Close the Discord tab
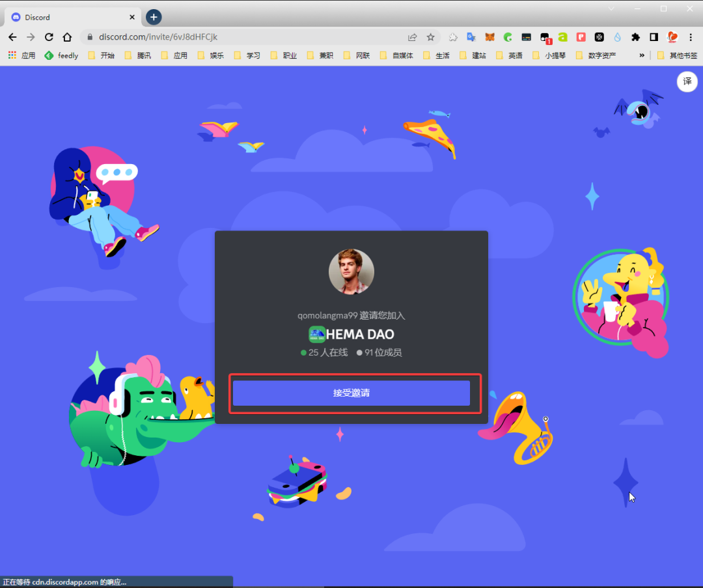The image size is (703, 588). [x=131, y=17]
